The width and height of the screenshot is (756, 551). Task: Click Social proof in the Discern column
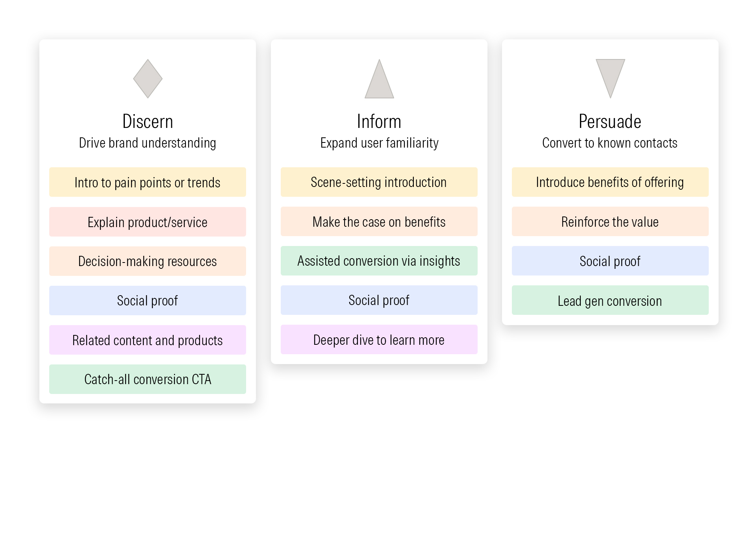click(x=148, y=301)
